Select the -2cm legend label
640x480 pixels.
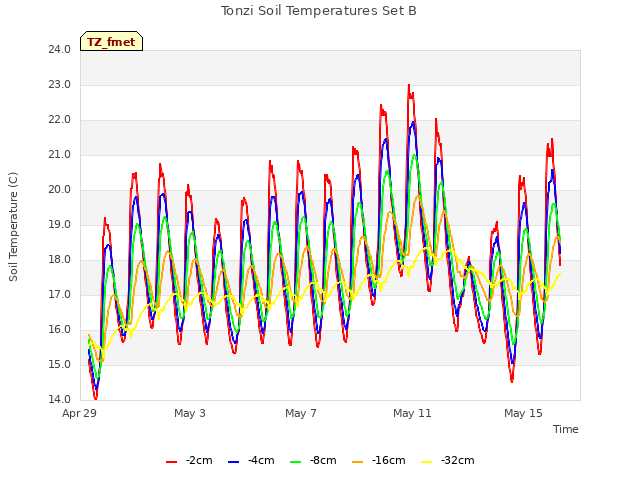coord(199,460)
